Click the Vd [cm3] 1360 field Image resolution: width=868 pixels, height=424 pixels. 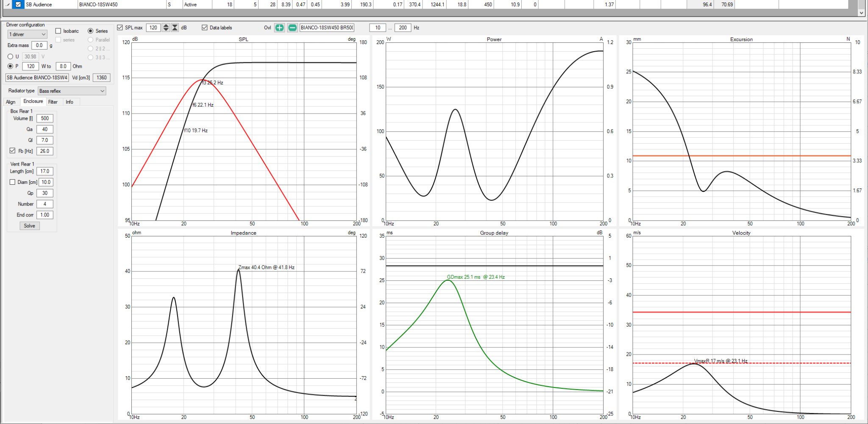102,78
